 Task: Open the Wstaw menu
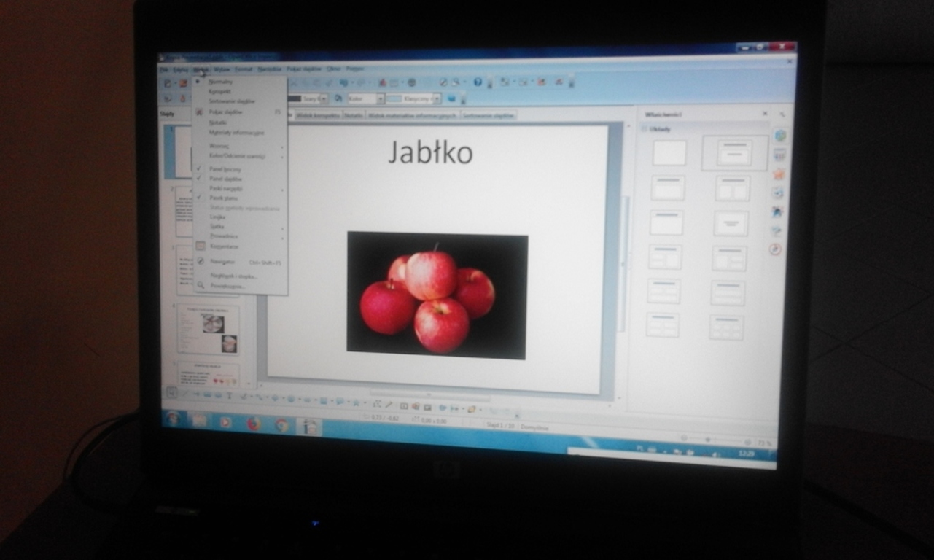(x=222, y=69)
